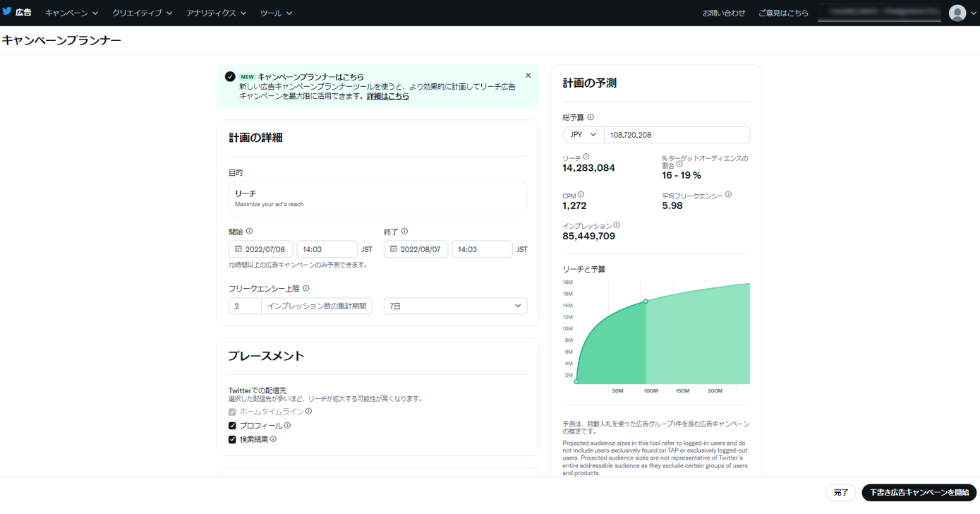The height and width of the screenshot is (514, 980).
Task: Show info for 総予算 total budget
Action: tap(591, 117)
